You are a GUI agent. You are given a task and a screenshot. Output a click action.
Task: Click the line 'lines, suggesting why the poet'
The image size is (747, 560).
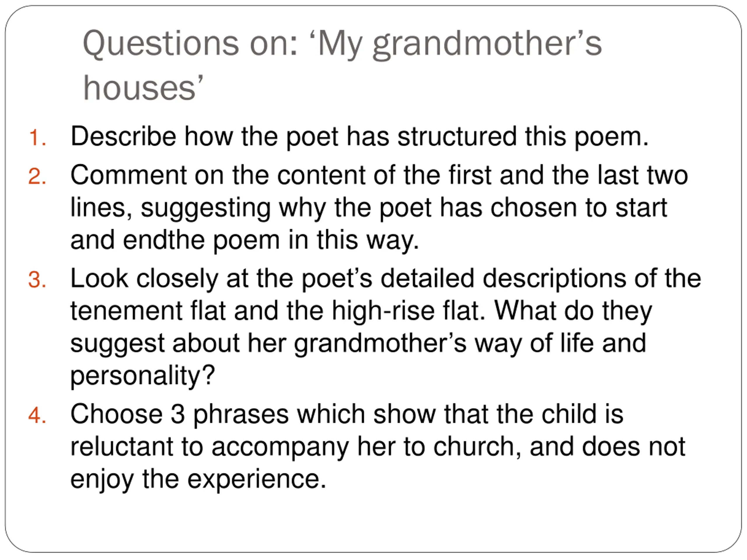click(x=369, y=208)
